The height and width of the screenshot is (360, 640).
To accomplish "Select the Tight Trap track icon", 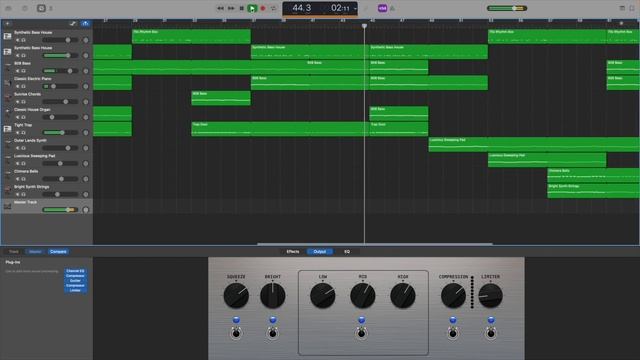I will click(7, 129).
